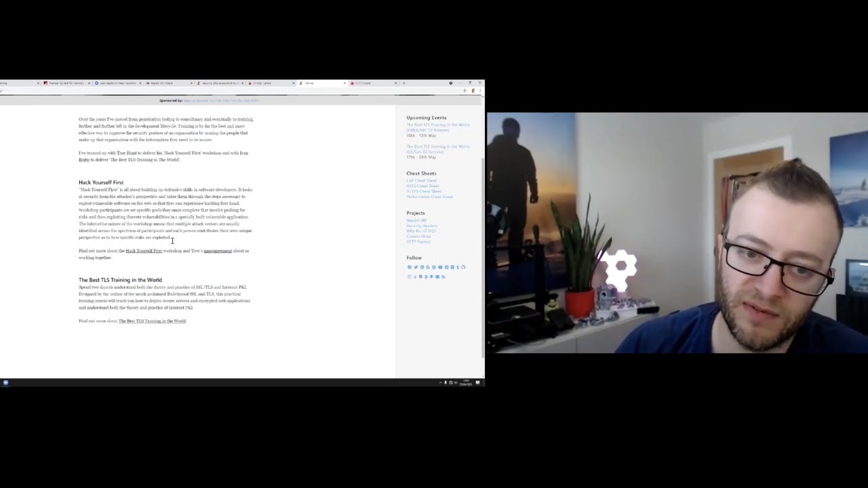Open the sponsor link after Sponsored by

click(x=221, y=100)
